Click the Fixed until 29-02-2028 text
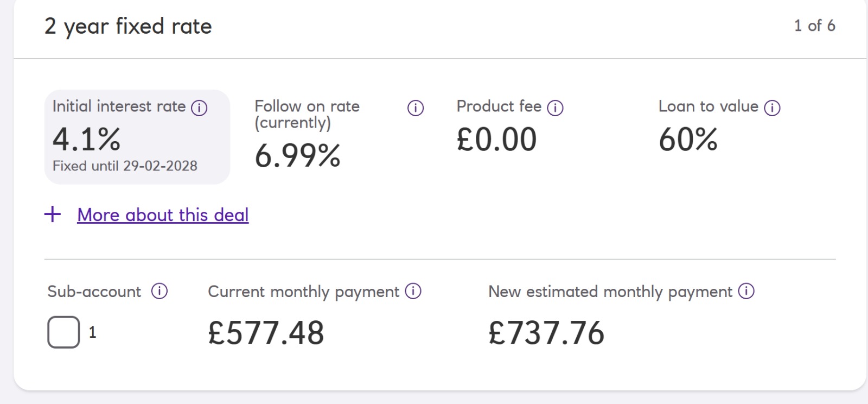 125,166
